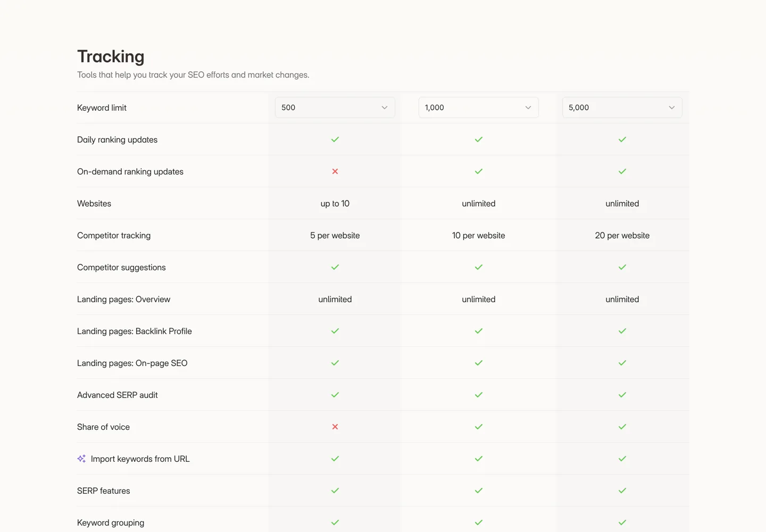Click the Tracking section description text
The image size is (766, 532).
pos(193,74)
